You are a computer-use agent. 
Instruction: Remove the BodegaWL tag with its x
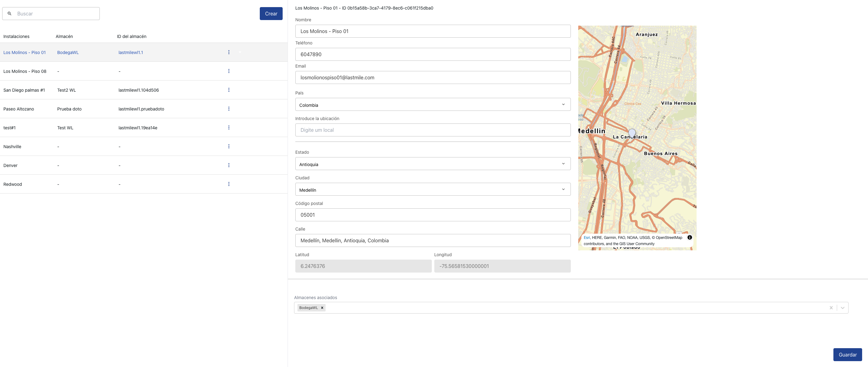[322, 308]
